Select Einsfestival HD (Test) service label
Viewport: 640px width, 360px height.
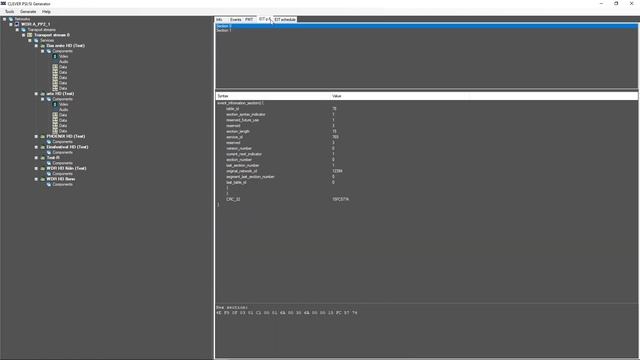(x=67, y=147)
